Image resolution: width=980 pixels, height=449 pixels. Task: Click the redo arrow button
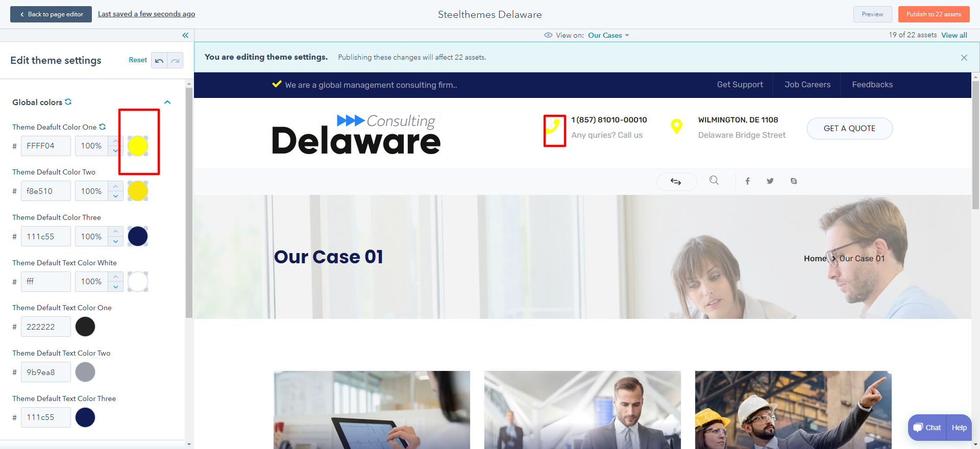(x=175, y=60)
